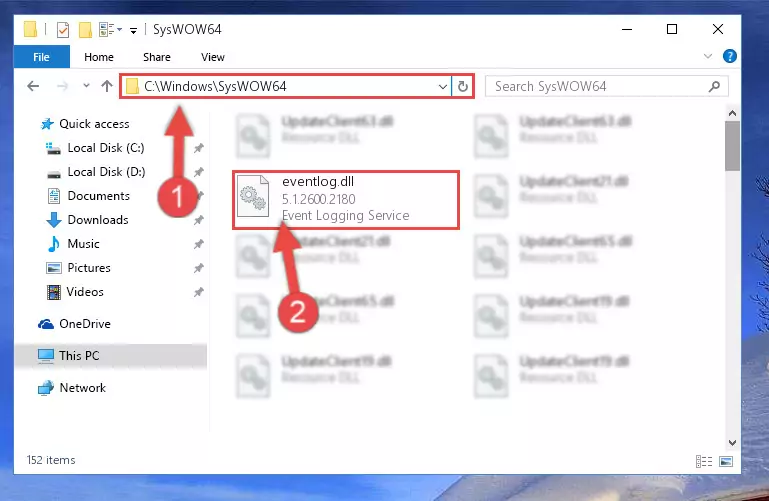Click the scrollbar down arrow
The width and height of the screenshot is (769, 501).
732,443
